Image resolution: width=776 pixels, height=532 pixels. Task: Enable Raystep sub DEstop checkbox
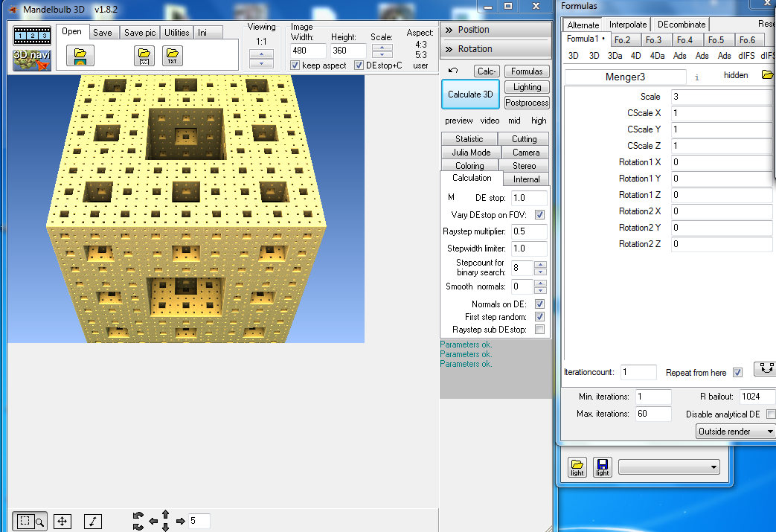[x=539, y=330]
